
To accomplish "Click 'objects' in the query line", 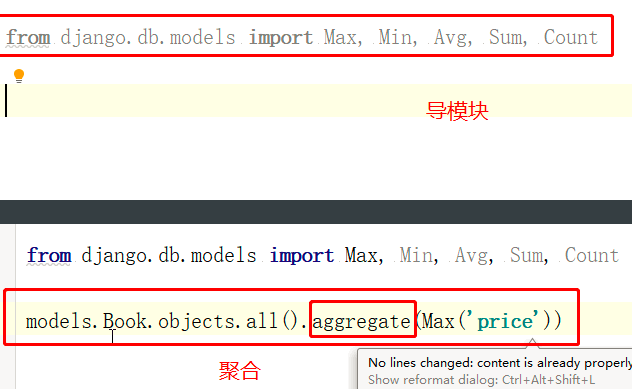I will point(197,322).
